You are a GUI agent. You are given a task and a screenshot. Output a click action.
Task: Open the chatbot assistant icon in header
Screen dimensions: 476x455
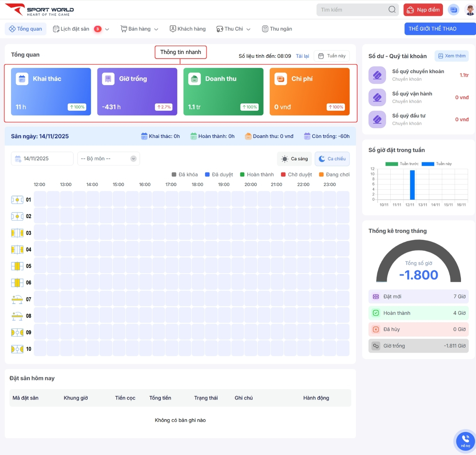coord(453,10)
